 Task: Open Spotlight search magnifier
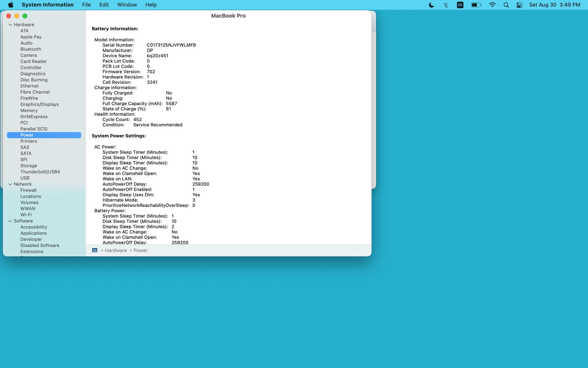[x=506, y=5]
